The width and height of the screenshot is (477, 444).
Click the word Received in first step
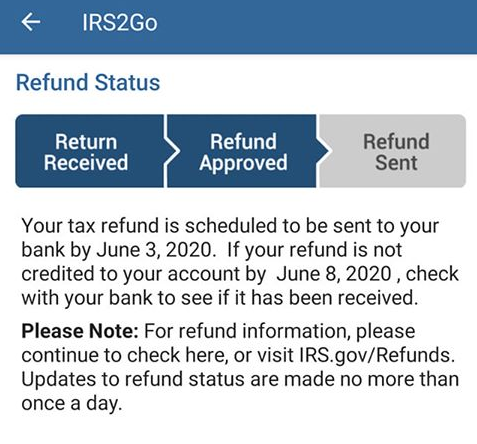86,163
